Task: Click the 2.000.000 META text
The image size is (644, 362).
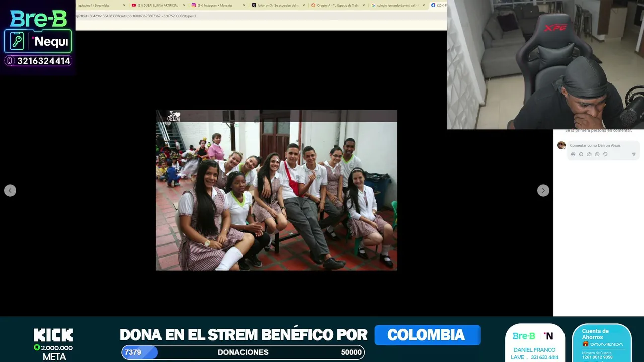Action: (x=54, y=352)
